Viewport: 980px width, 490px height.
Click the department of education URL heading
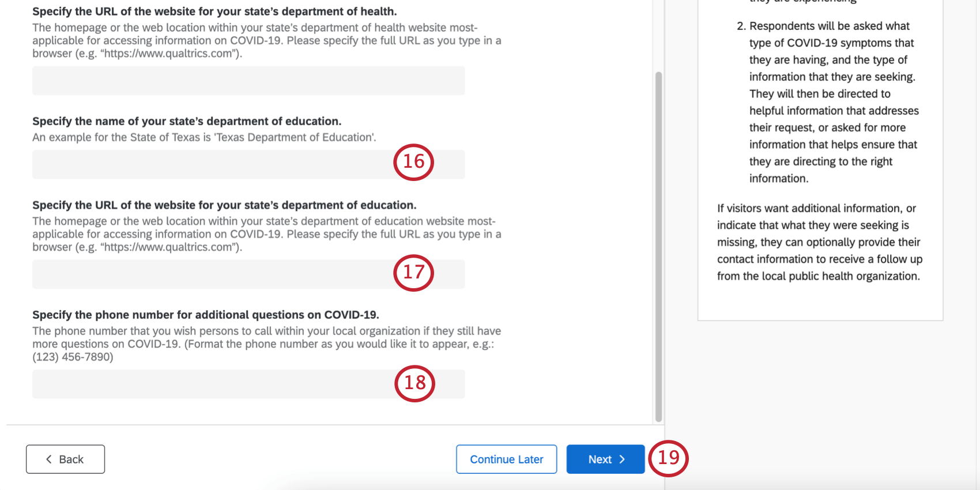(x=224, y=205)
